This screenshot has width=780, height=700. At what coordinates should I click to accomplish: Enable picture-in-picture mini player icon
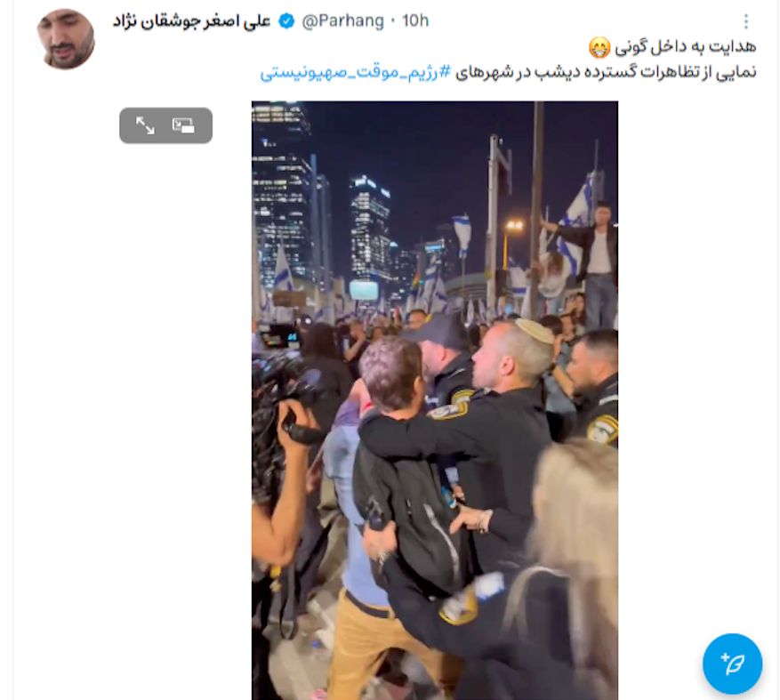183,125
